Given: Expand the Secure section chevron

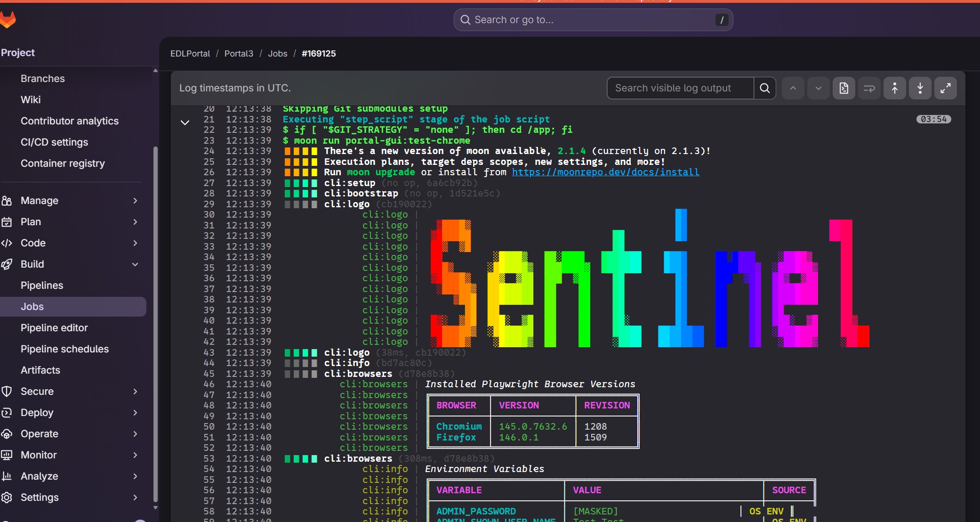Looking at the screenshot, I should click(x=135, y=391).
